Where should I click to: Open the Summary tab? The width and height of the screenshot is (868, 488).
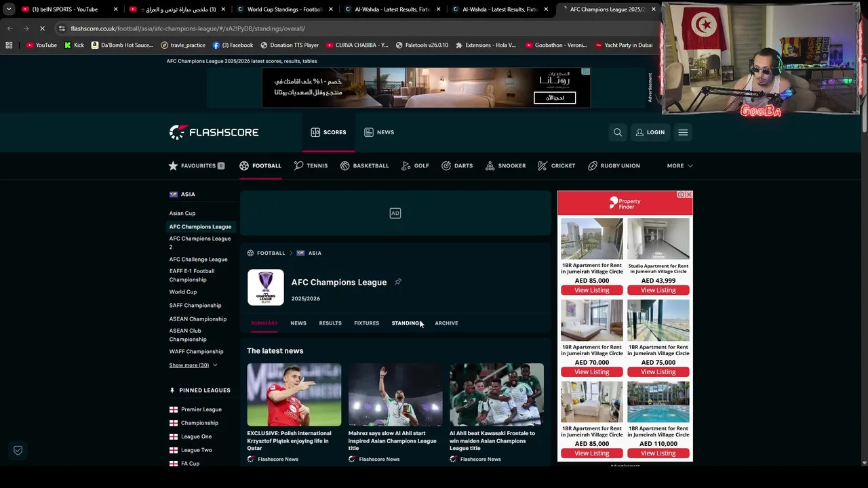point(264,323)
